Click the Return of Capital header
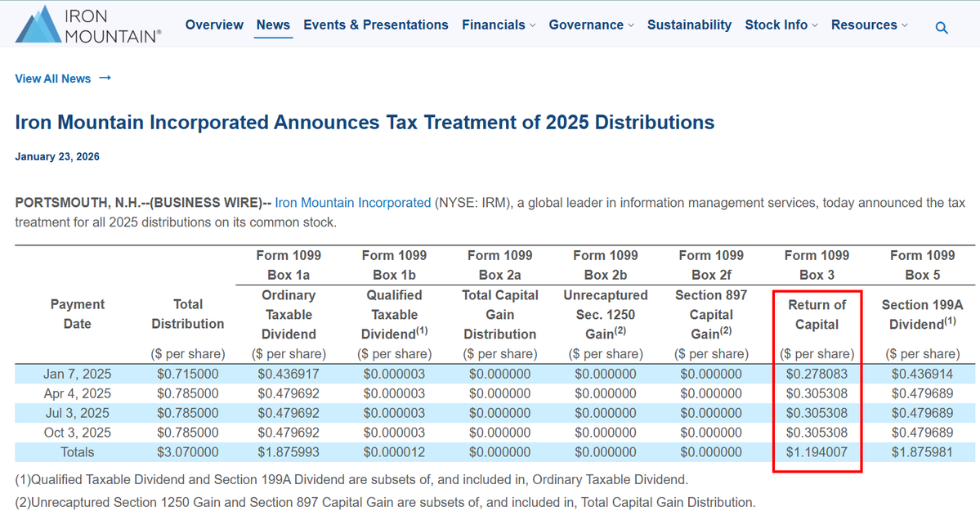This screenshot has width=980, height=516. pyautogui.click(x=817, y=315)
